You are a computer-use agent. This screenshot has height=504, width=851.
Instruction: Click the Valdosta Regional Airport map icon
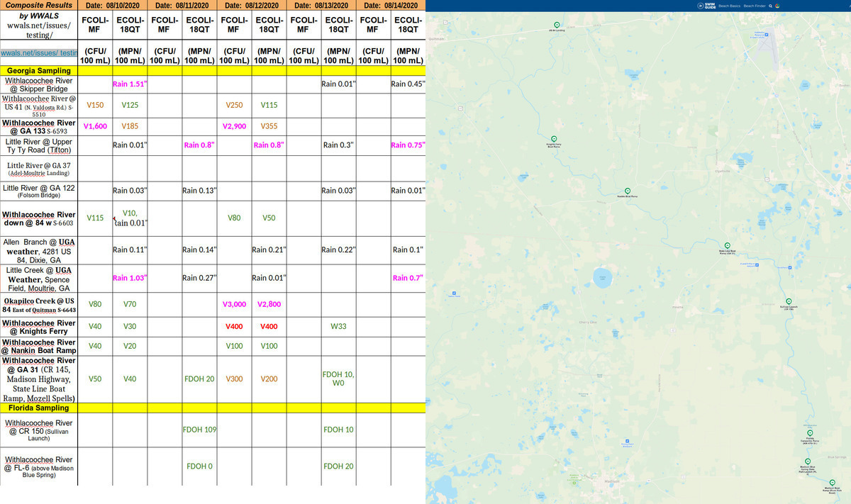coord(767,35)
